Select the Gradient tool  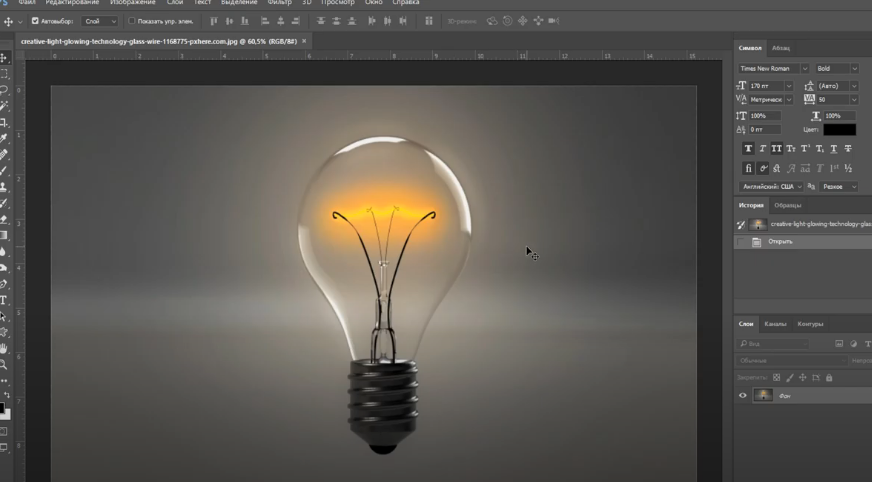(4, 235)
